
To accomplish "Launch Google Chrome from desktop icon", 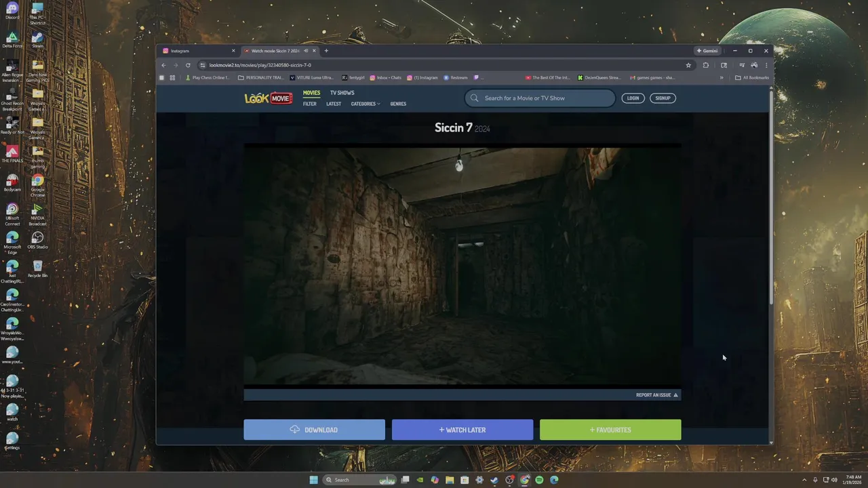I will tap(37, 185).
